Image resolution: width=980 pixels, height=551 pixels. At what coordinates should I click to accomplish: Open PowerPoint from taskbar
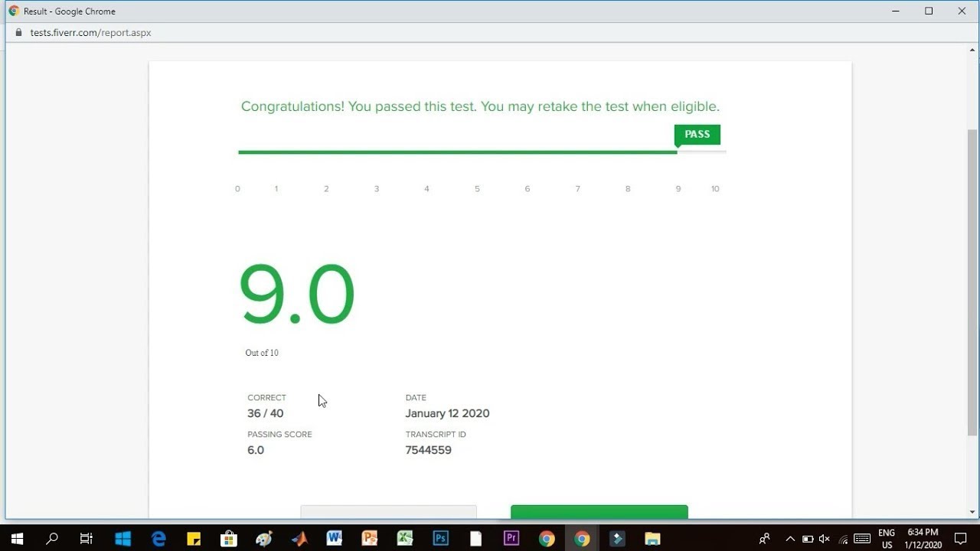tap(370, 538)
